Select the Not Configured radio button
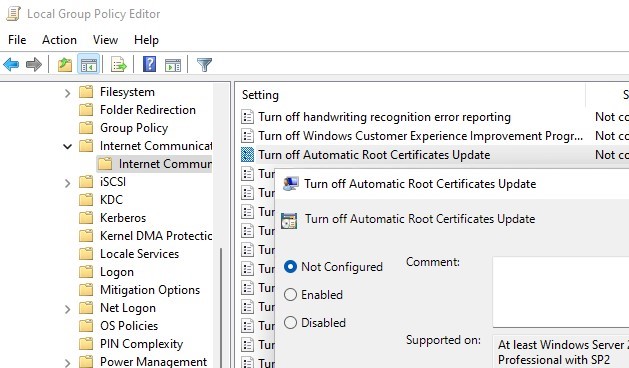Screen dimensions: 629x368 (x=290, y=267)
